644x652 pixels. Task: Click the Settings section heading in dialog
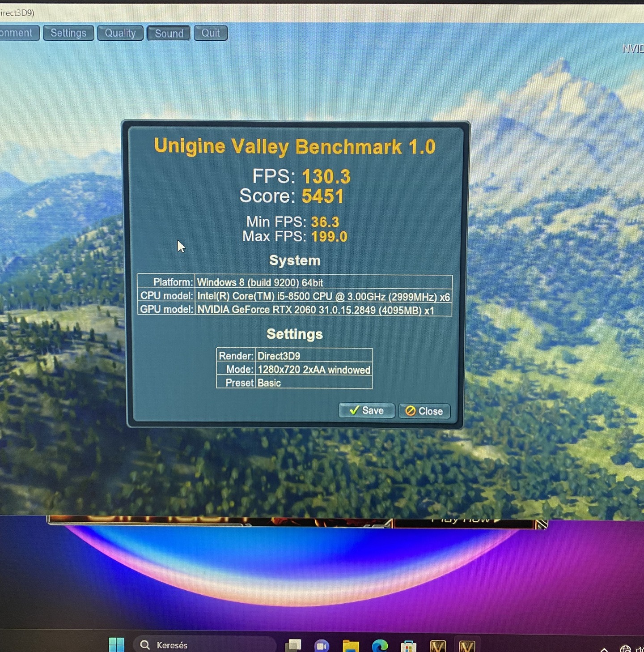coord(295,334)
